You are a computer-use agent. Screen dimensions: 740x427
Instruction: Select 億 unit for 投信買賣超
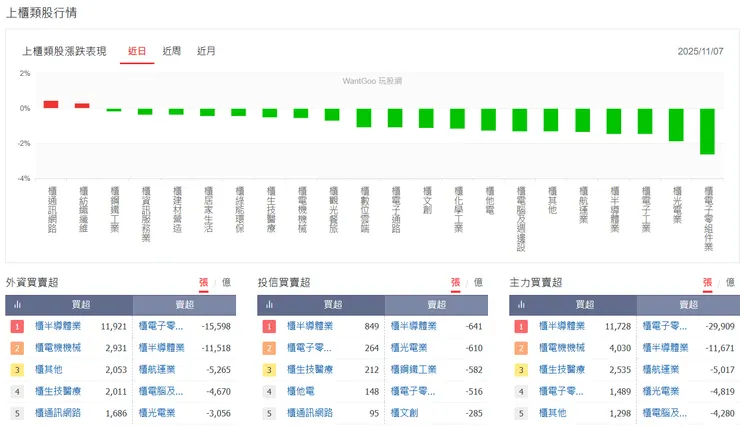[x=479, y=282]
